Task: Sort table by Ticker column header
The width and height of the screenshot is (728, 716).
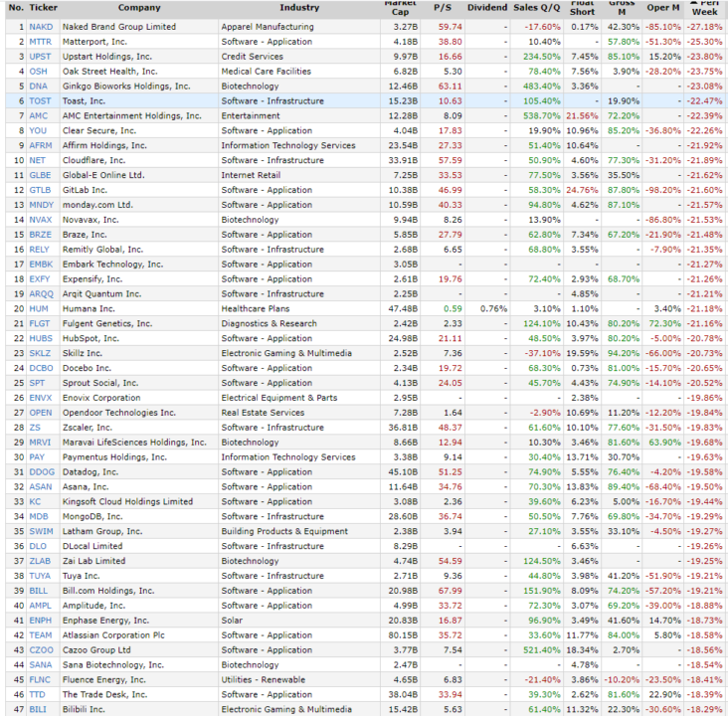Action: tap(43, 7)
